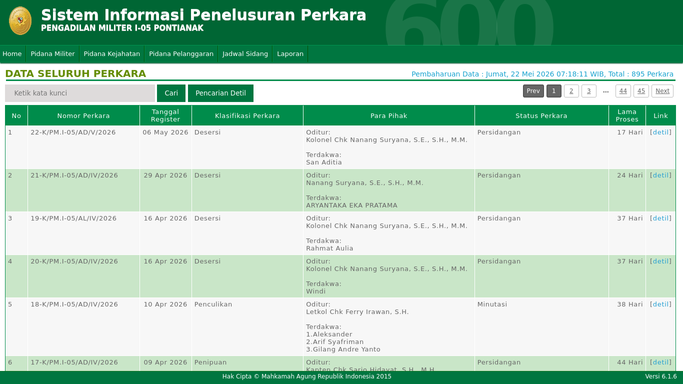Image resolution: width=683 pixels, height=384 pixels.
Task: Jump to last page 45
Action: [641, 91]
